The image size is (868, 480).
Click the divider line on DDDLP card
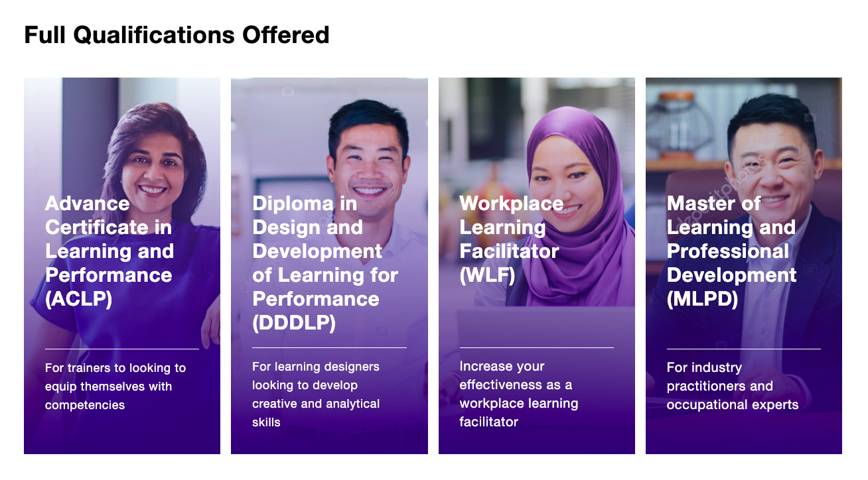tap(329, 347)
